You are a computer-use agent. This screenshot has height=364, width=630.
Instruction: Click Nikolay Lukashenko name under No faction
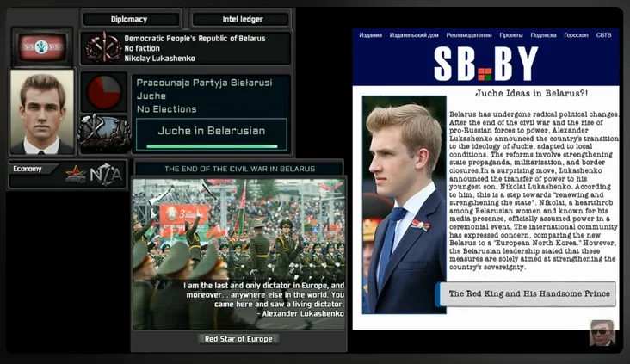coord(159,59)
